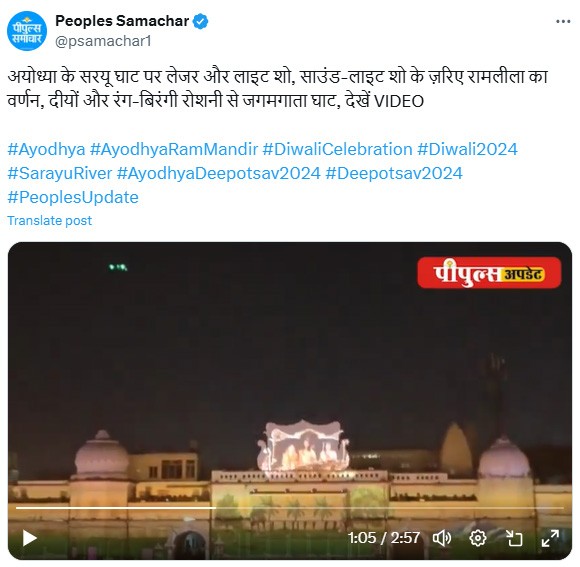Open the #AyodhyaDeepotsav2024 hashtag

219,173
